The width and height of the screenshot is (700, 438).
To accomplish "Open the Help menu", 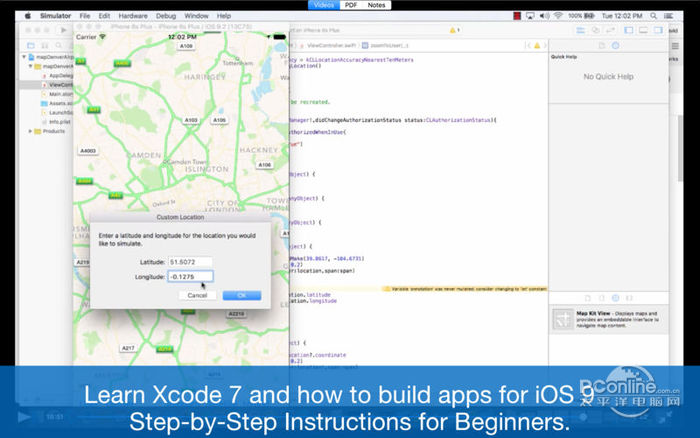I will click(224, 16).
